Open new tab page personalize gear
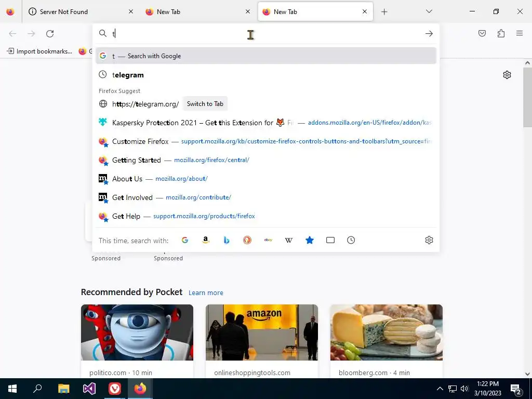This screenshot has height=399, width=532. click(x=507, y=75)
